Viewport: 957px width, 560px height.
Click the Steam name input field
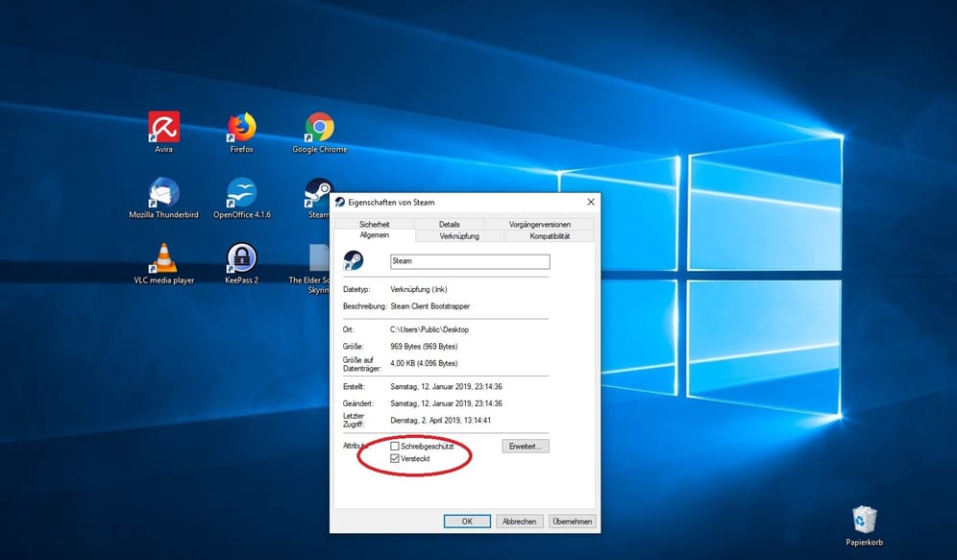470,261
